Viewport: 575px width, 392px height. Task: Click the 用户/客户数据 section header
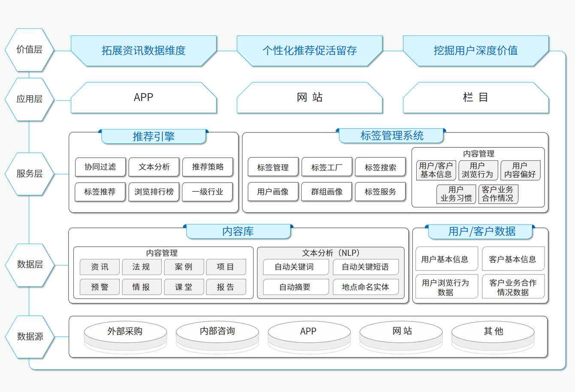click(481, 232)
